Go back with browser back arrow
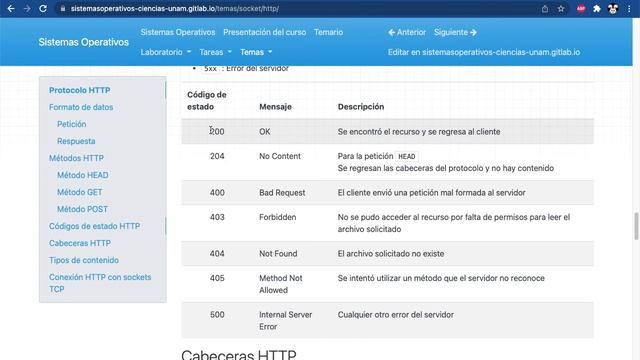The height and width of the screenshot is (360, 640). [x=11, y=9]
